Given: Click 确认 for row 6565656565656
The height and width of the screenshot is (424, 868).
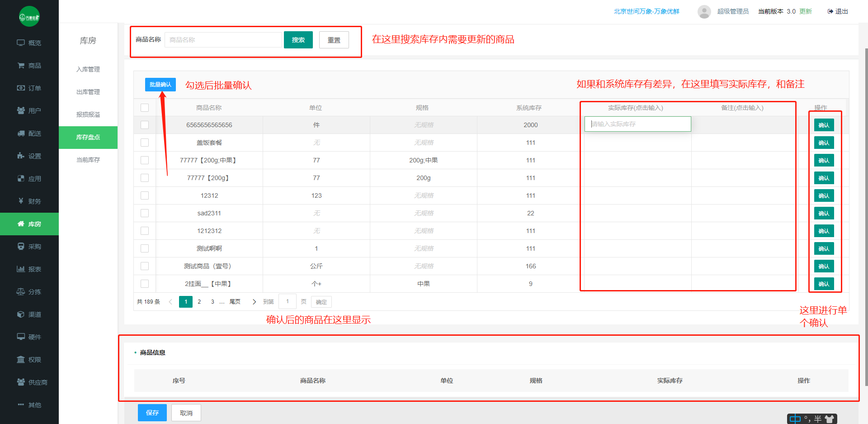Looking at the screenshot, I should click(x=824, y=125).
